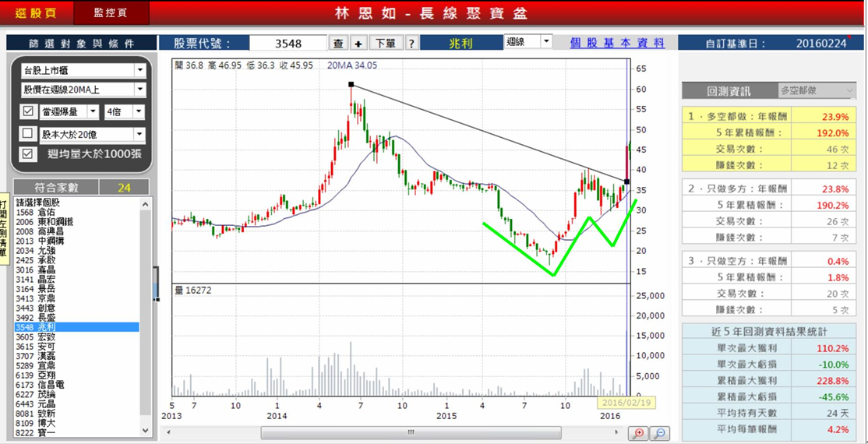Enable the 股本大於20億 checkbox
This screenshot has height=444, width=868.
coord(28,133)
